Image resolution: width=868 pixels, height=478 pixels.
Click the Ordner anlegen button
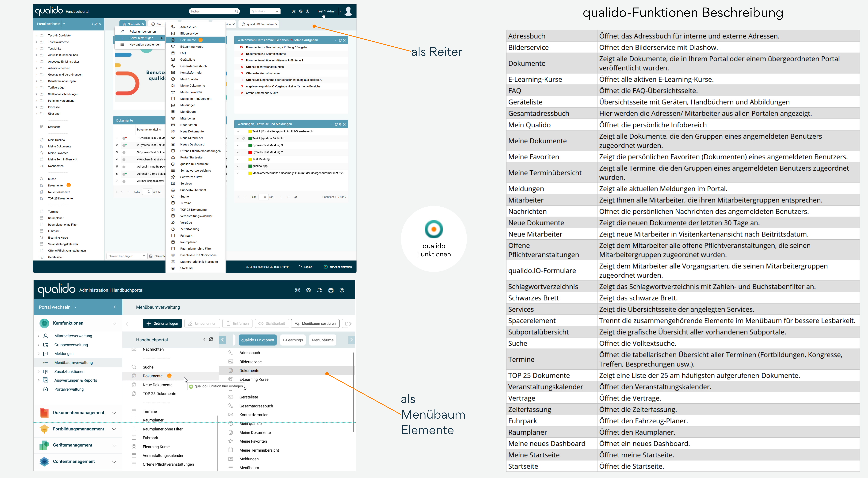[162, 324]
